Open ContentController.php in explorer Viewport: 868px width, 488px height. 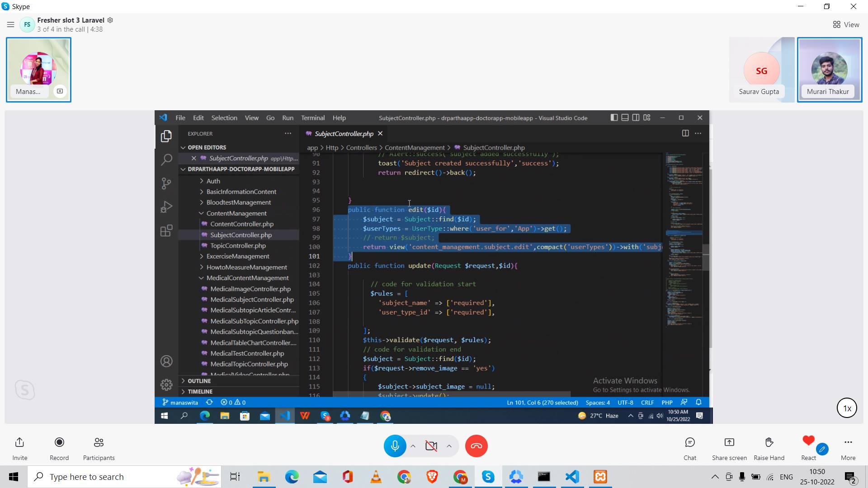[x=242, y=224]
